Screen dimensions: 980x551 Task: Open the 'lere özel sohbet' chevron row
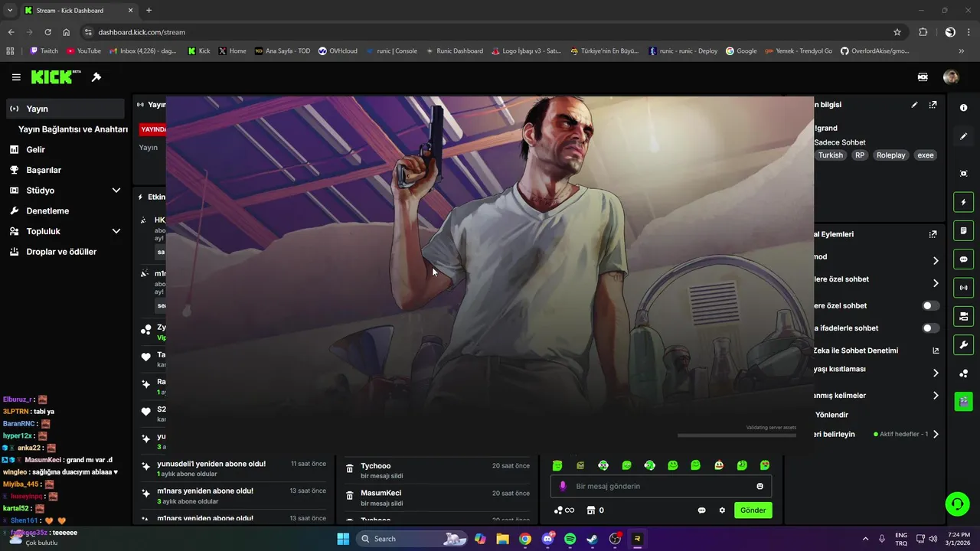tap(935, 283)
